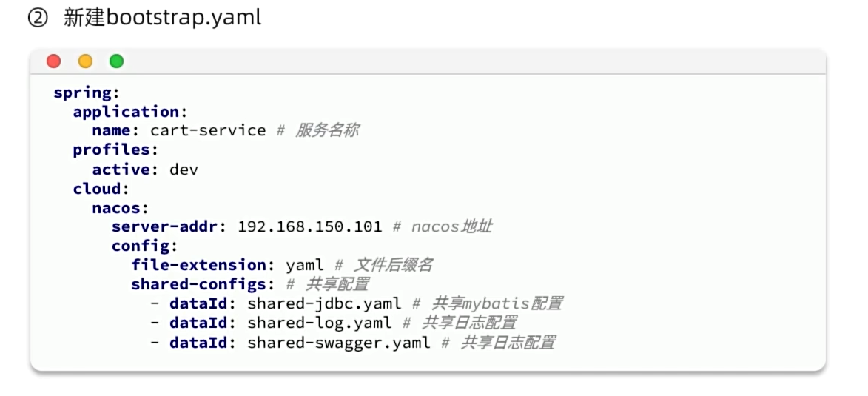Image resolution: width=868 pixels, height=396 pixels.
Task: Click the red close dot
Action: pos(53,61)
